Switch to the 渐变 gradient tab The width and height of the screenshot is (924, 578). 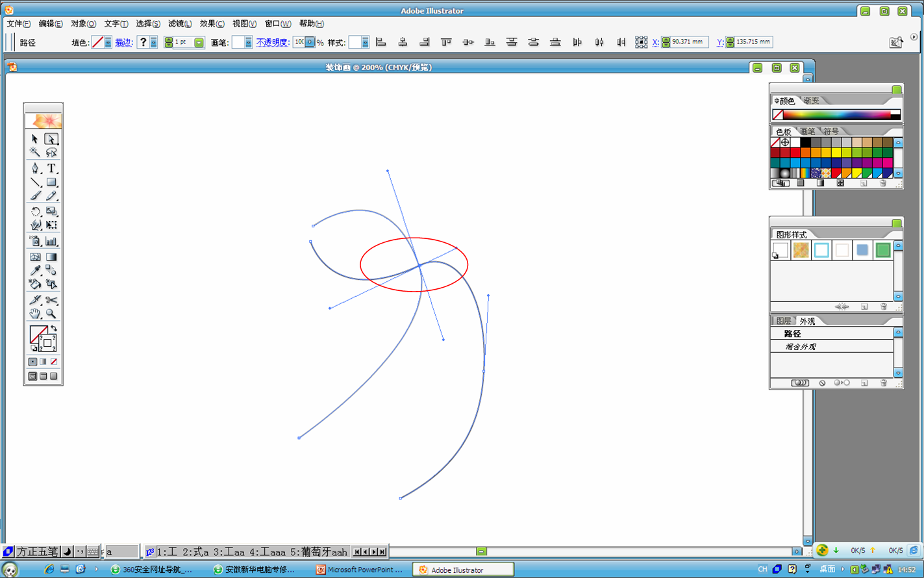point(811,101)
